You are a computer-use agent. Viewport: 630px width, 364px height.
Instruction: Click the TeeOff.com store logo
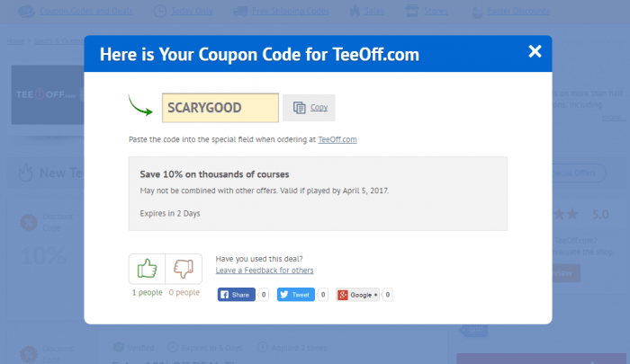pos(48,94)
